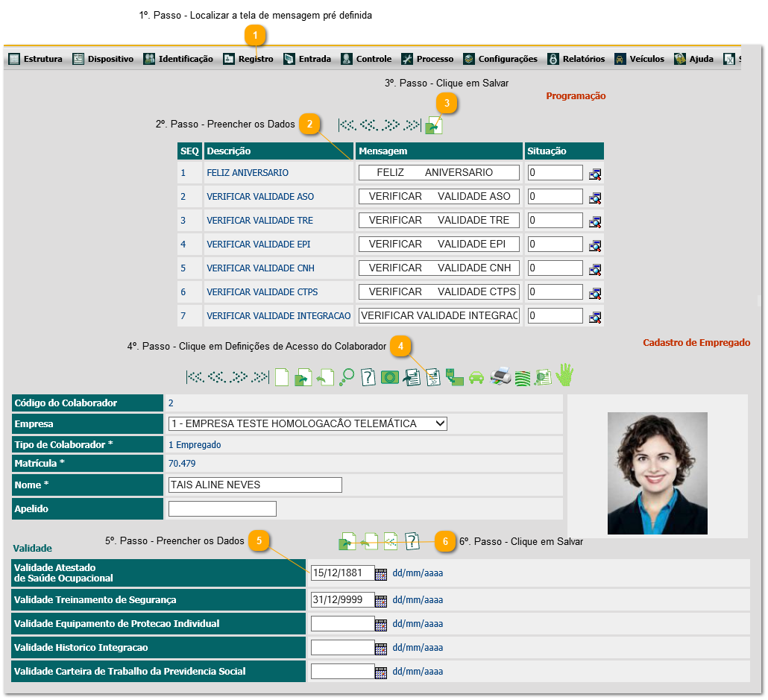The image size is (768, 700).
Task: Open the Estrutura menu
Action: (35, 59)
